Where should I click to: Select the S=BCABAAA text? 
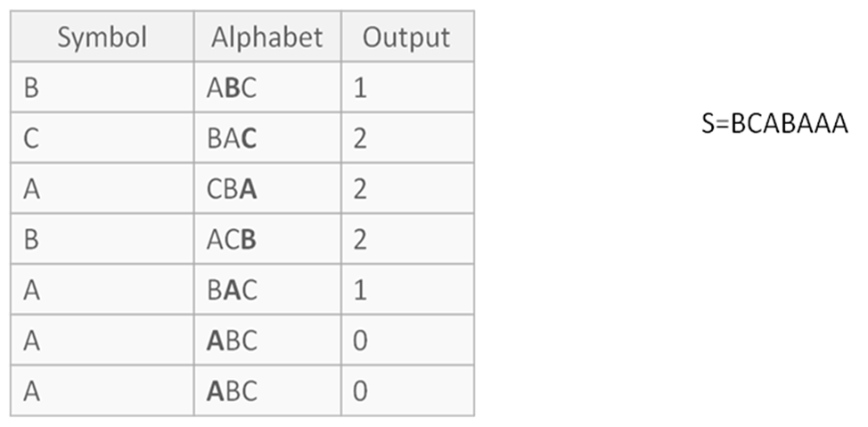774,124
